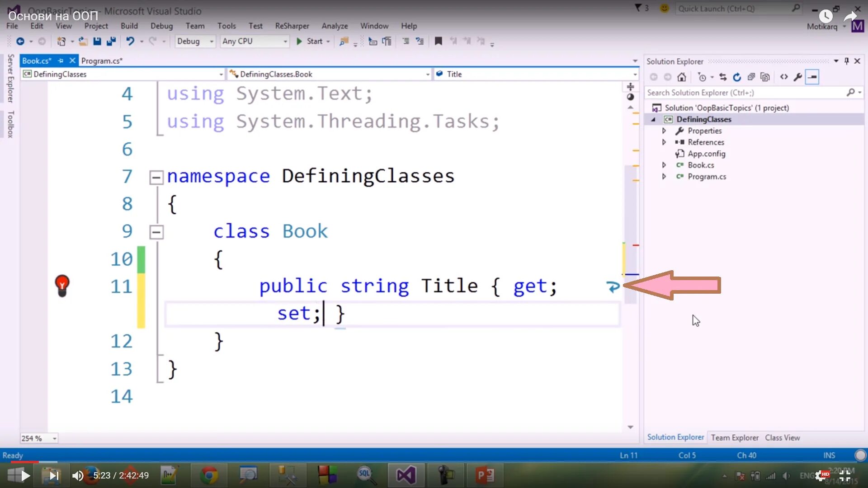Image resolution: width=868 pixels, height=488 pixels.
Task: Toggle a bookmark with the bookmark icon
Action: tap(438, 42)
